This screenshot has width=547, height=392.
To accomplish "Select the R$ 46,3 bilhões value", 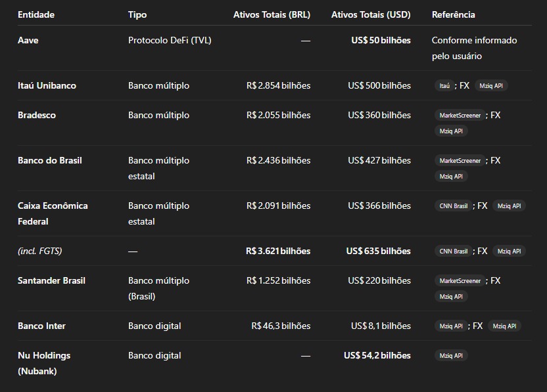I will pyautogui.click(x=281, y=326).
